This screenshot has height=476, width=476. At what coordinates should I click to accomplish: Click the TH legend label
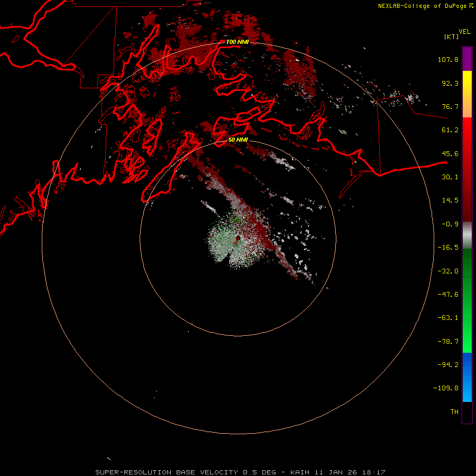pyautogui.click(x=454, y=412)
